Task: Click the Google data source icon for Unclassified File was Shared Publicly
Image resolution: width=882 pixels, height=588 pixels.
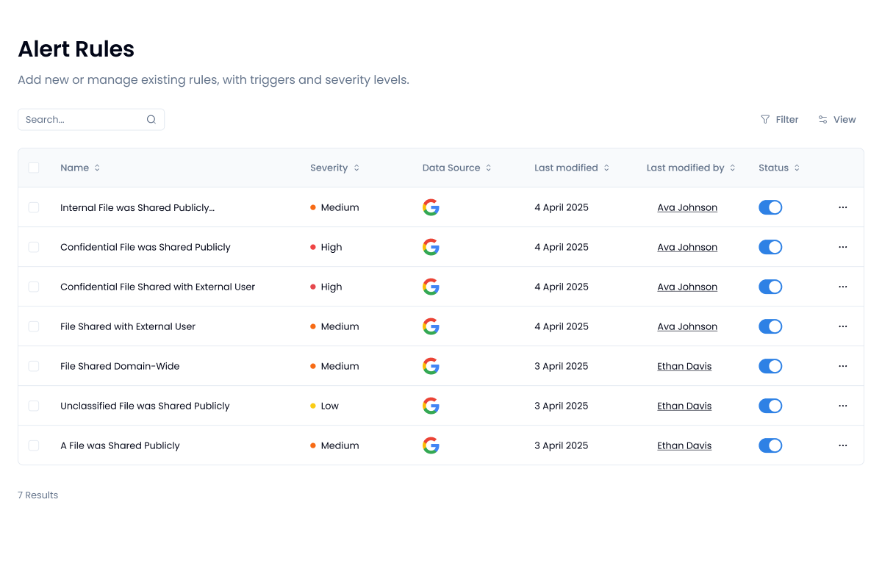Action: [431, 406]
